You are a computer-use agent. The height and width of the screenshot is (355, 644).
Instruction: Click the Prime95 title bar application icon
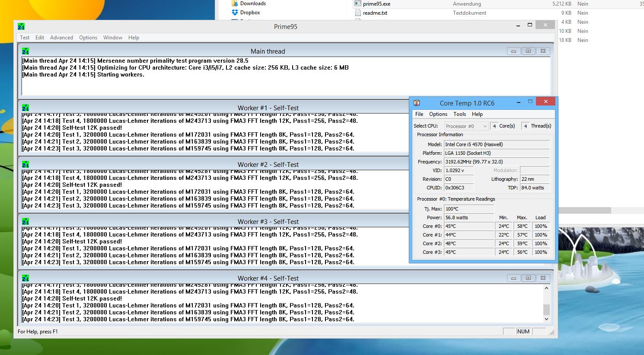coord(21,26)
